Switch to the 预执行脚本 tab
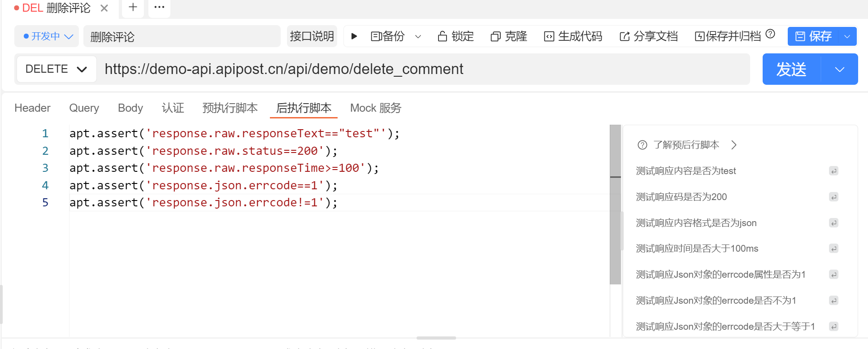Screen dimensions: 868x349 pos(230,108)
